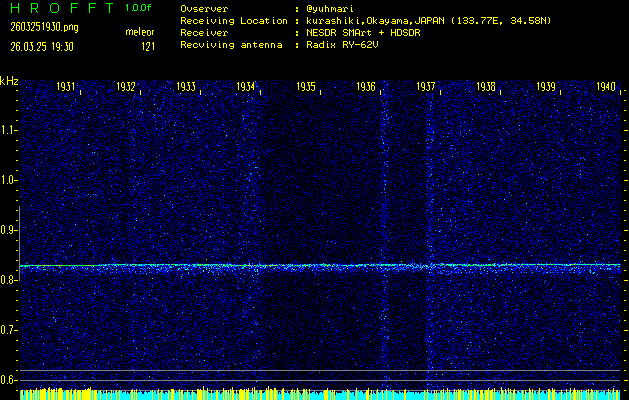
Task: Click the 1.1 kHz axis label
Action: 9,130
